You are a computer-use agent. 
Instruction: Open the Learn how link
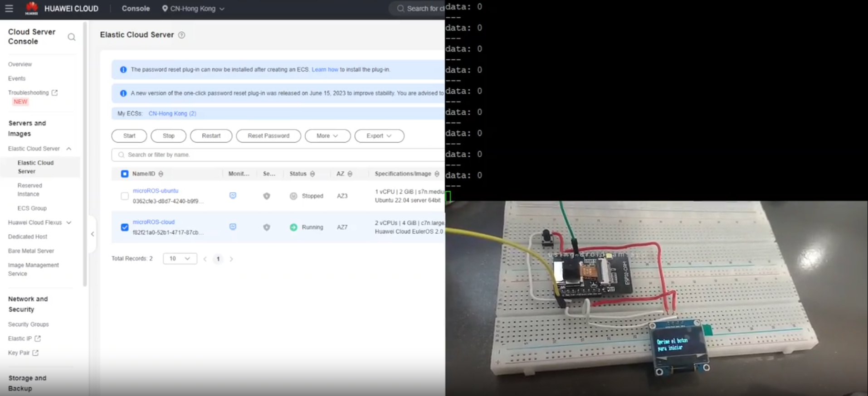325,70
